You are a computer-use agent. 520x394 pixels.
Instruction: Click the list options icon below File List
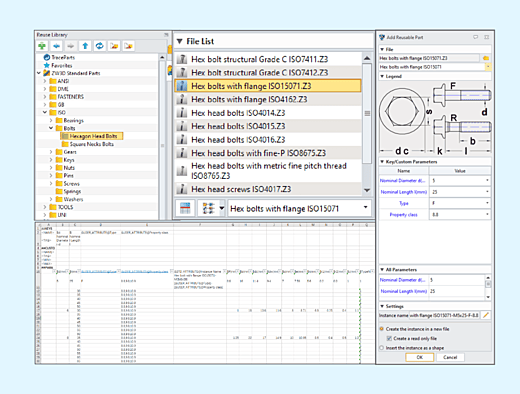click(x=208, y=209)
